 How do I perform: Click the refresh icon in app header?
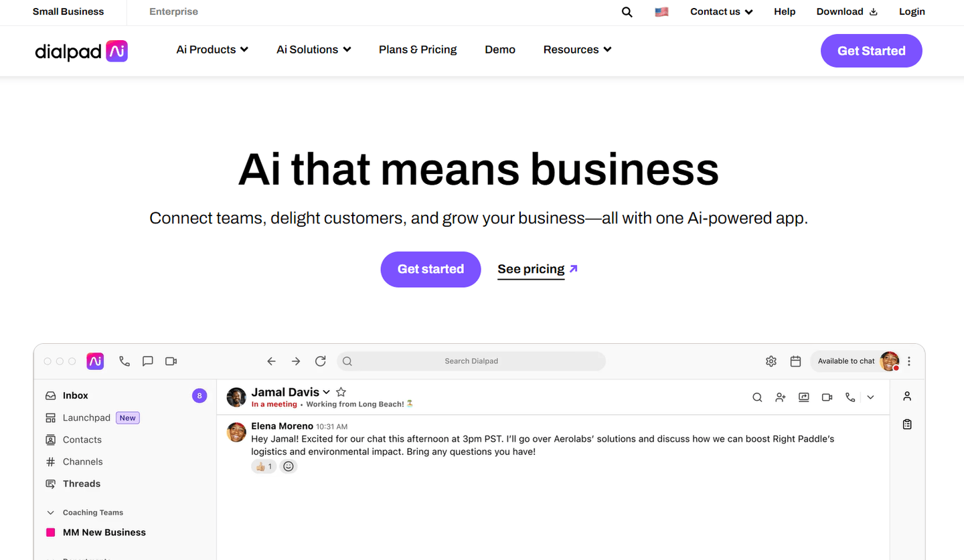click(321, 361)
